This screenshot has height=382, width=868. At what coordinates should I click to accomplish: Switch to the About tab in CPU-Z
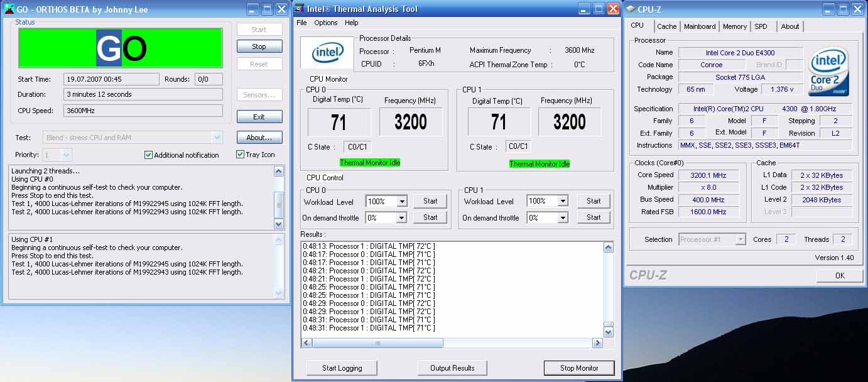790,26
